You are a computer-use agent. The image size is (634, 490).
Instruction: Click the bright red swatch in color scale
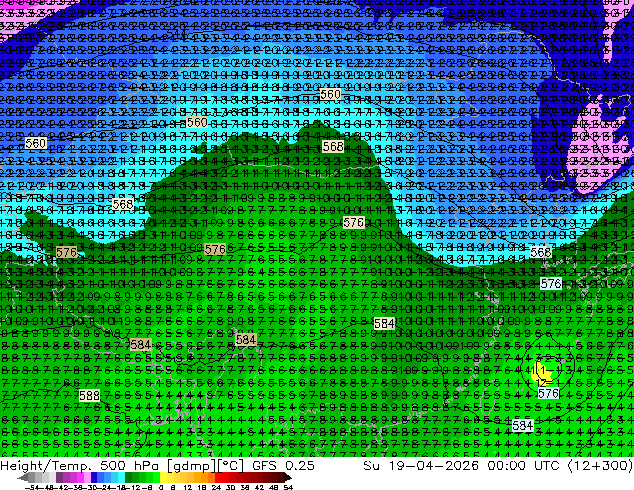click(x=218, y=477)
